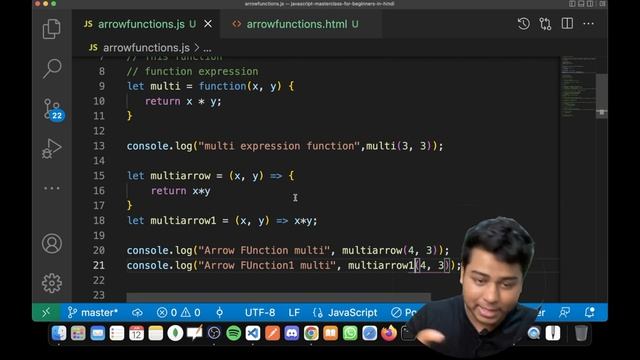Open Mail from the Dock
This screenshot has width=640, height=360.
[98, 333]
